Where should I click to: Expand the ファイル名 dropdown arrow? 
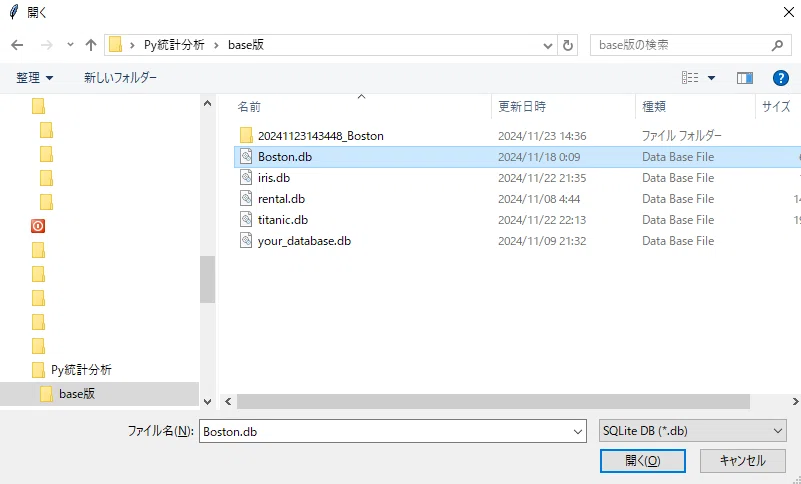tap(578, 432)
